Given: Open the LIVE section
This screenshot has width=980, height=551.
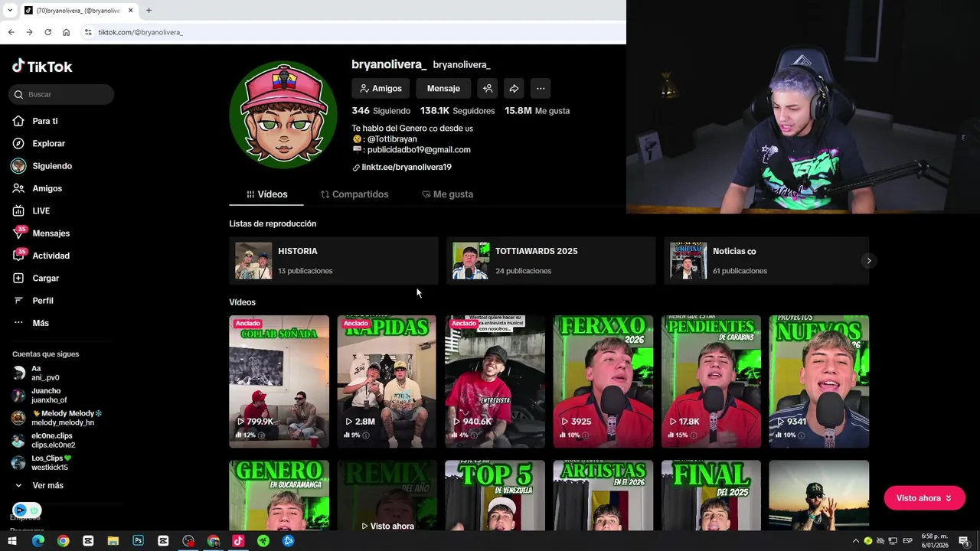Looking at the screenshot, I should pos(41,210).
